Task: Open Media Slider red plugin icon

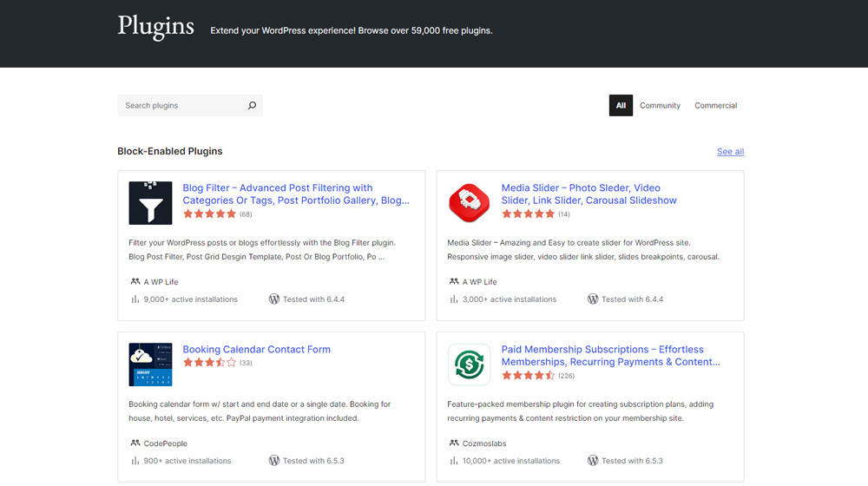Action: (470, 203)
